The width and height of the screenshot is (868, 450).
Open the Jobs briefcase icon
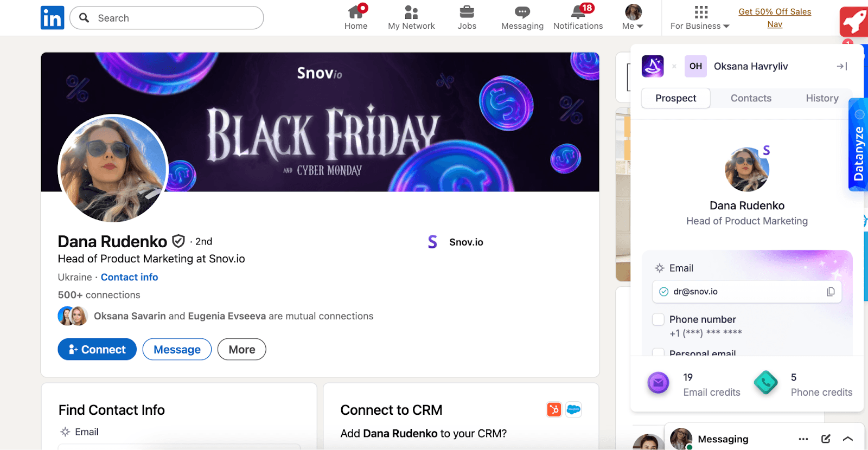[467, 12]
